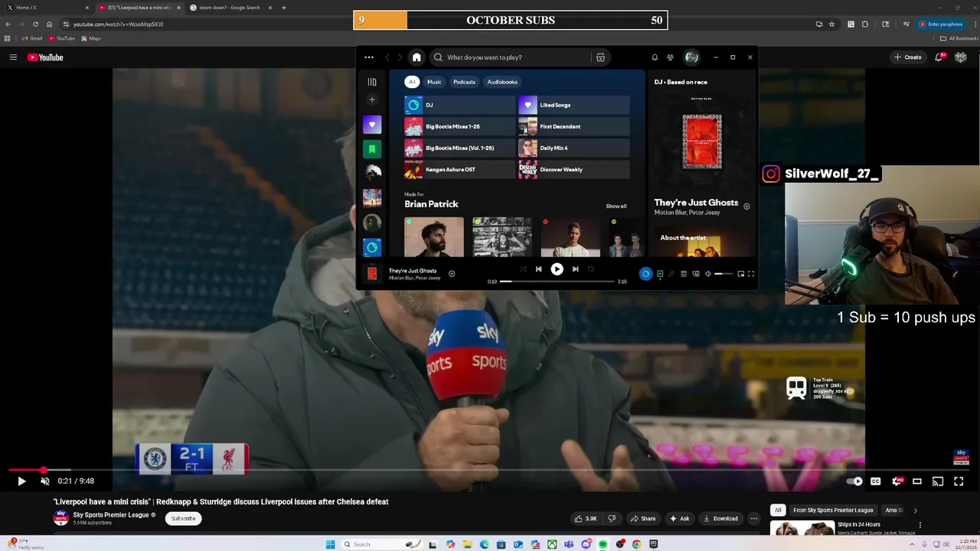Screen dimensions: 980x551
Task: Cast YouTube video to TV
Action: pyautogui.click(x=938, y=481)
